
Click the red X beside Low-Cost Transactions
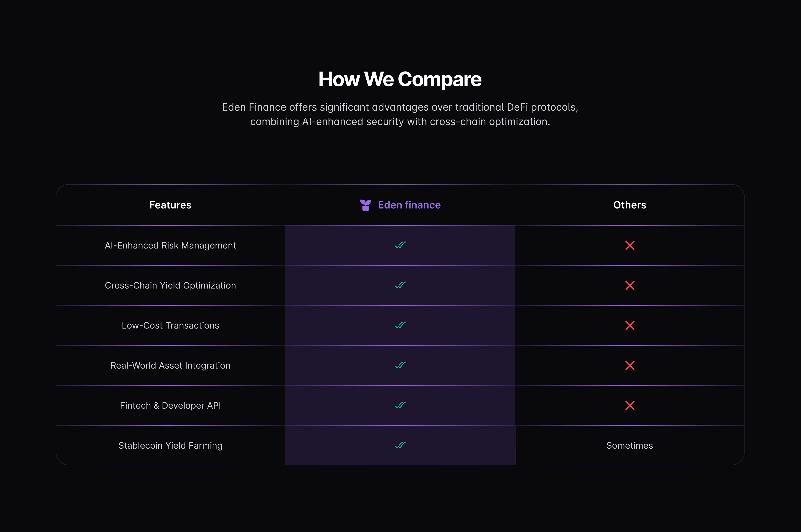[x=630, y=325]
